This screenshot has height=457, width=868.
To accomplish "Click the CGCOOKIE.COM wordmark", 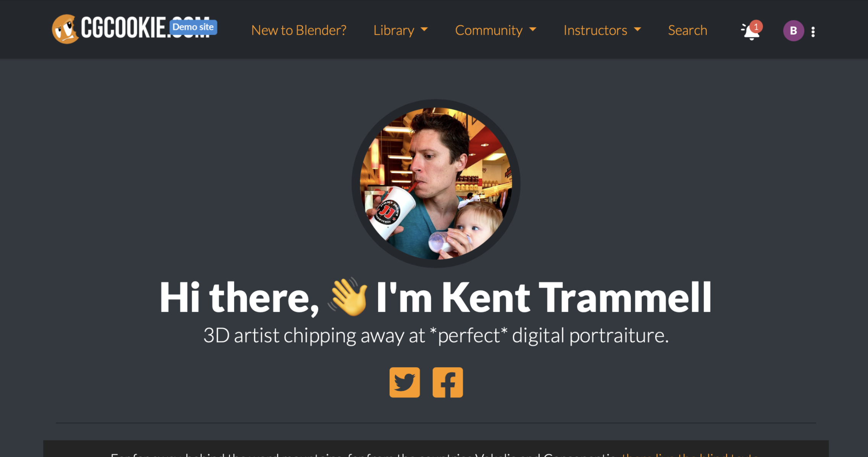I will 145,28.
